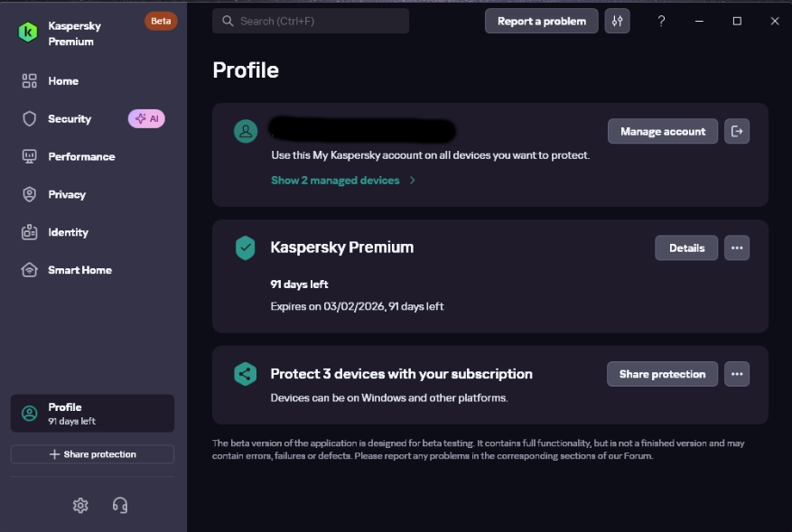
Task: Click the question mark help icon
Action: pyautogui.click(x=661, y=21)
